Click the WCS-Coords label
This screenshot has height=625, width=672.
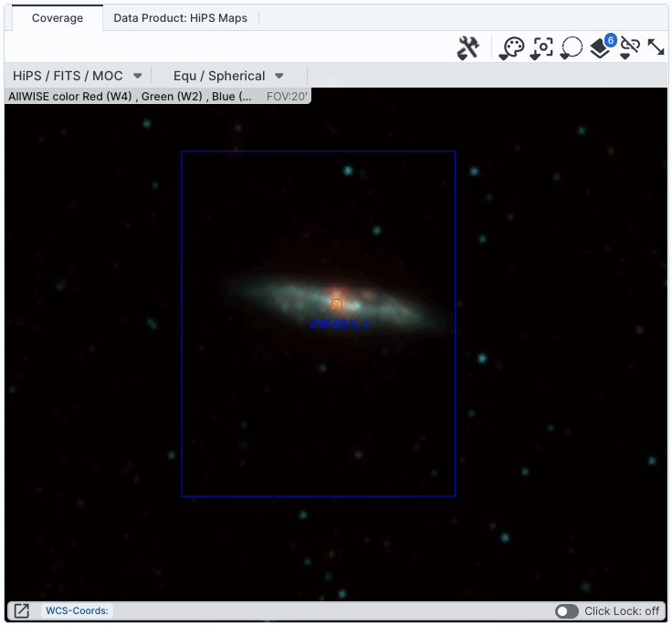(x=77, y=611)
